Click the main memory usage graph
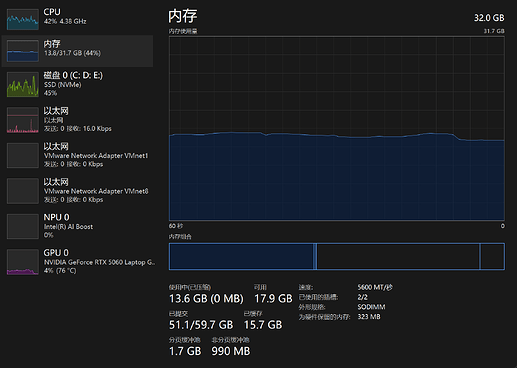517x368 pixels. pyautogui.click(x=337, y=128)
